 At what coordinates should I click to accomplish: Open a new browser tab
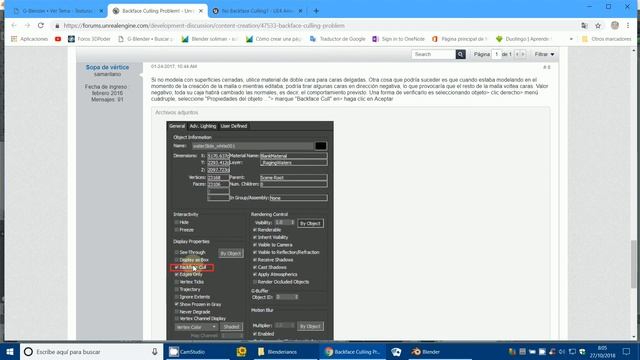316,11
